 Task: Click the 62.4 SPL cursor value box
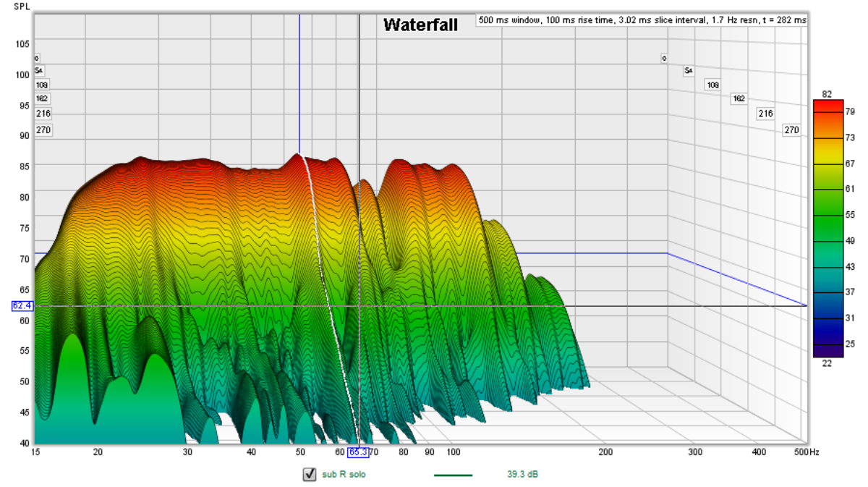[x=22, y=306]
